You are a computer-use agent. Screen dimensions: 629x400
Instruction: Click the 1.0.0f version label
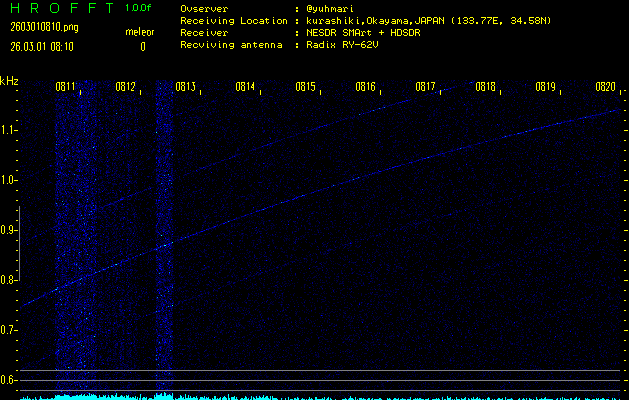pos(139,8)
